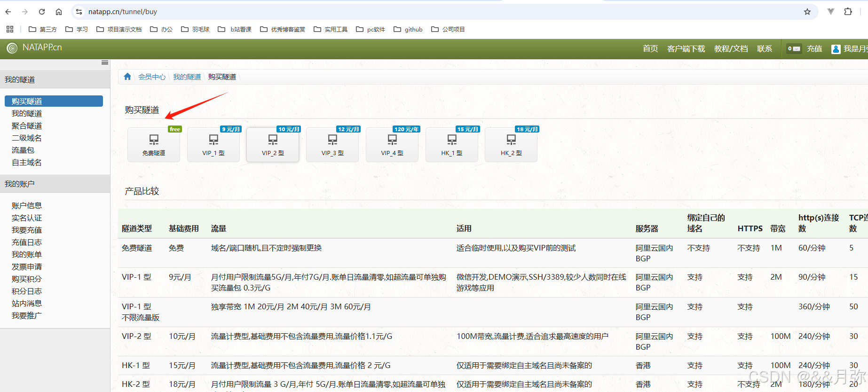This screenshot has height=392, width=868.
Task: Open 充值日志 in the sidebar
Action: (x=27, y=242)
